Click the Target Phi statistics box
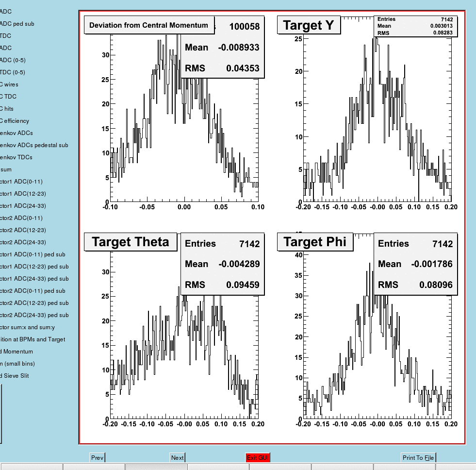This screenshot has width=476, height=470. 415,264
